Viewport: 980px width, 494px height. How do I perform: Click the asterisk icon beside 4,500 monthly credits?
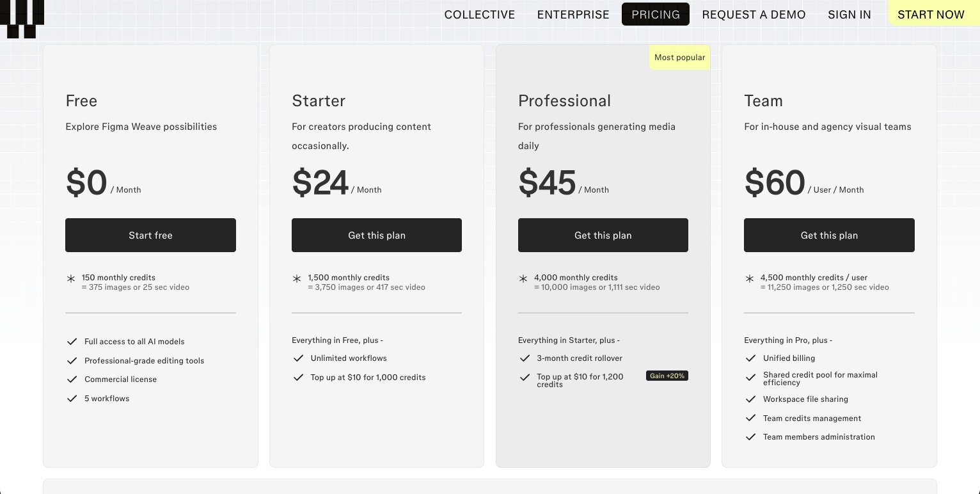pos(749,279)
